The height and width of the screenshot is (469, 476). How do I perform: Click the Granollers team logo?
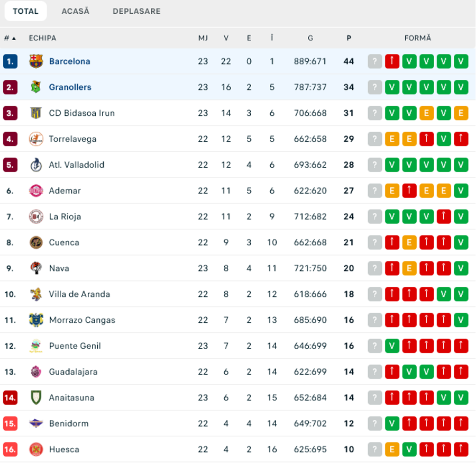click(x=36, y=87)
